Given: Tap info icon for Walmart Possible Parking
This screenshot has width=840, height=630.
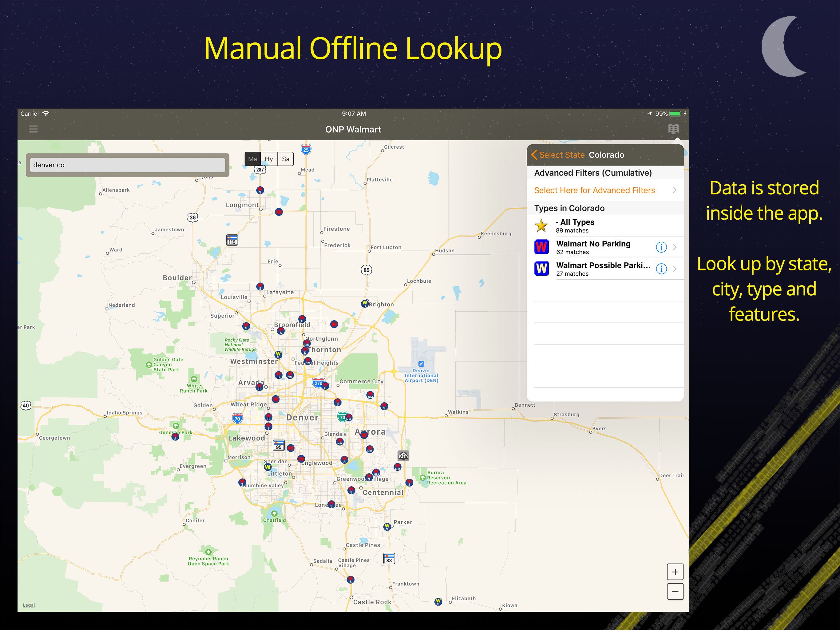Looking at the screenshot, I should pos(661,269).
